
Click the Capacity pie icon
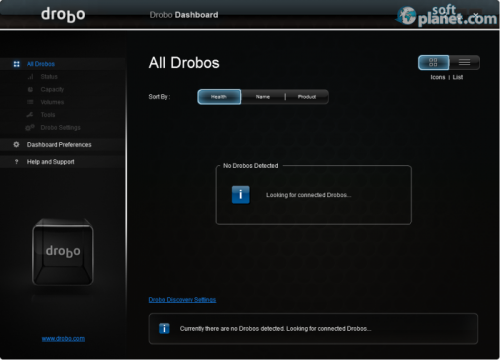coord(30,89)
